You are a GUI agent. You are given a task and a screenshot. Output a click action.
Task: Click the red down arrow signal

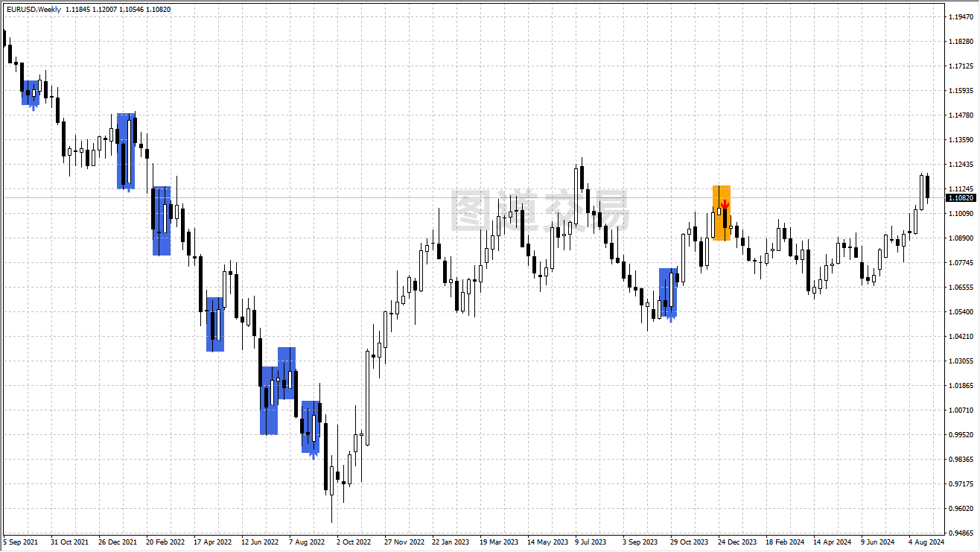click(x=724, y=204)
